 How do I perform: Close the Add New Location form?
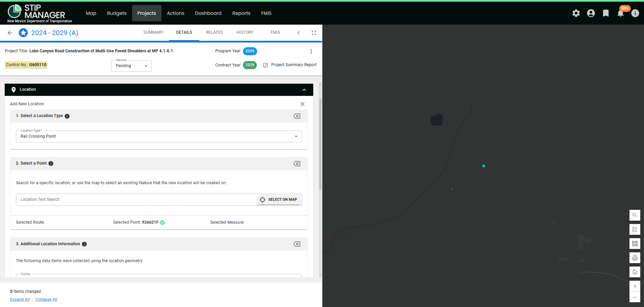(x=302, y=104)
